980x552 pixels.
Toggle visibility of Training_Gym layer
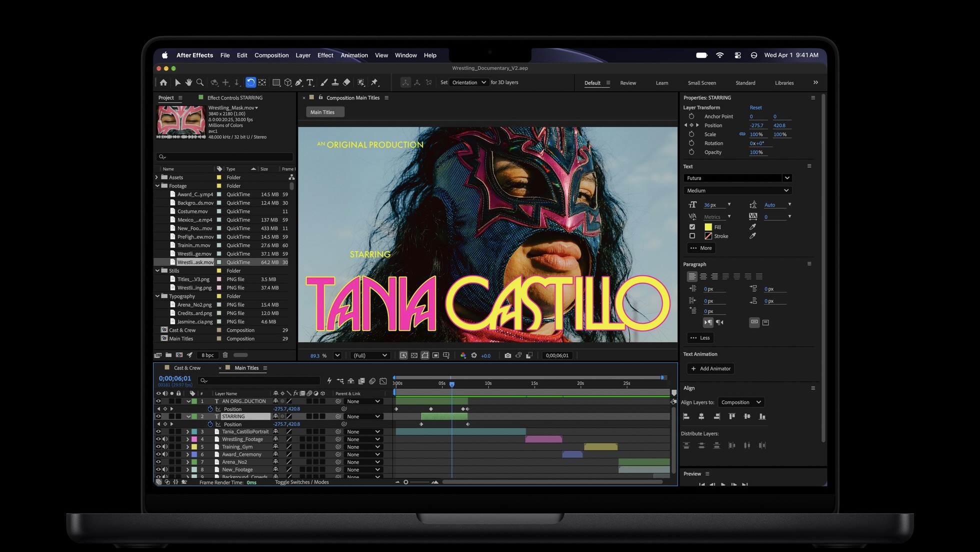(x=158, y=447)
